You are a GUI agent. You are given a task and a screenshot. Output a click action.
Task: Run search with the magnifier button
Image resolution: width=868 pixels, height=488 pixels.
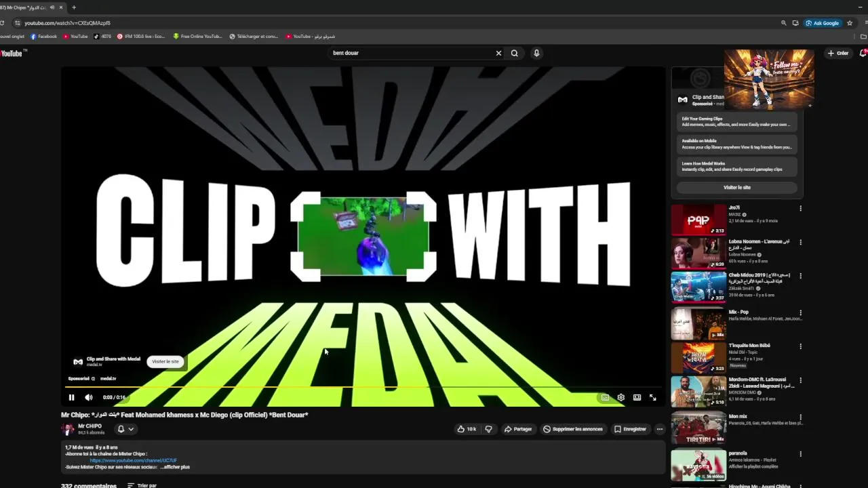pos(515,53)
